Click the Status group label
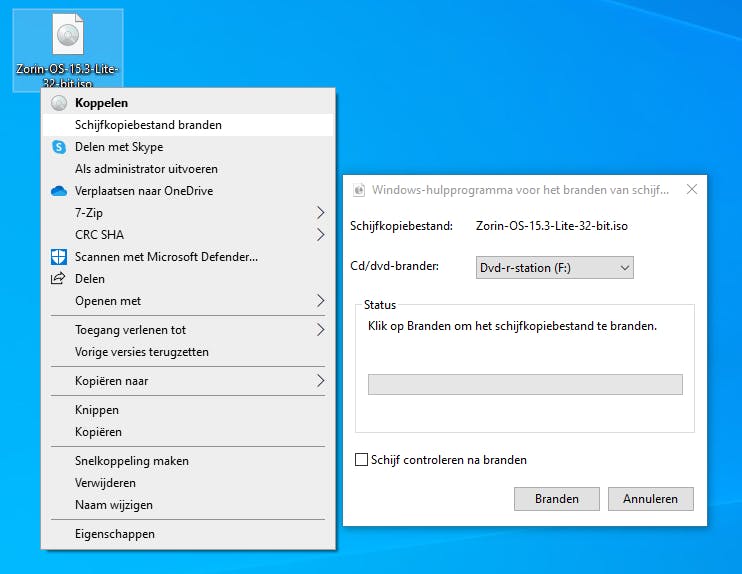This screenshot has height=574, width=742. [x=380, y=305]
